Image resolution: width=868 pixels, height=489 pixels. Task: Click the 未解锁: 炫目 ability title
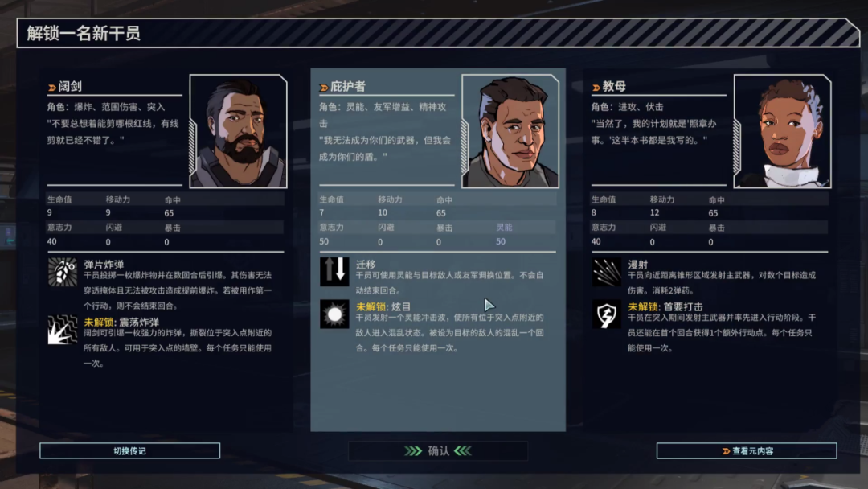(383, 306)
